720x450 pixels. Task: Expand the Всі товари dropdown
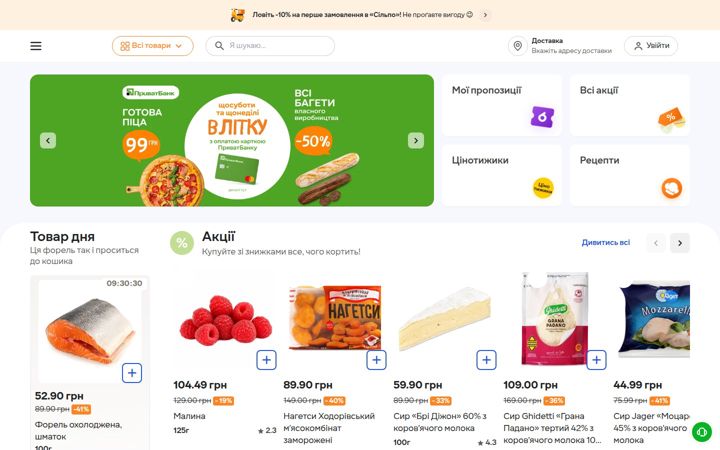152,46
